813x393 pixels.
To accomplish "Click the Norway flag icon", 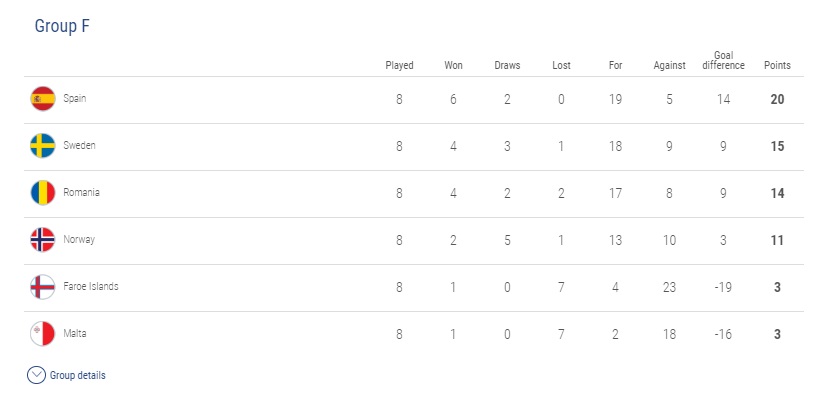I will [x=43, y=240].
